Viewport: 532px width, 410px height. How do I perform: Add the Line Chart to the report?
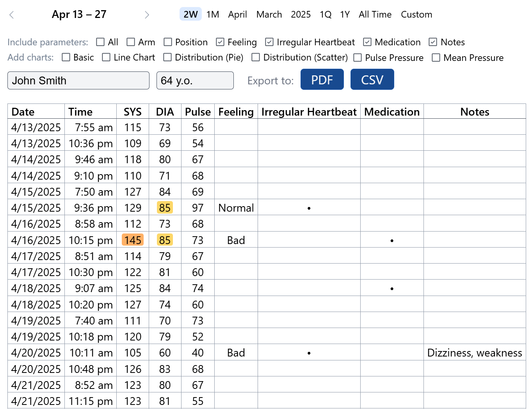(x=106, y=57)
